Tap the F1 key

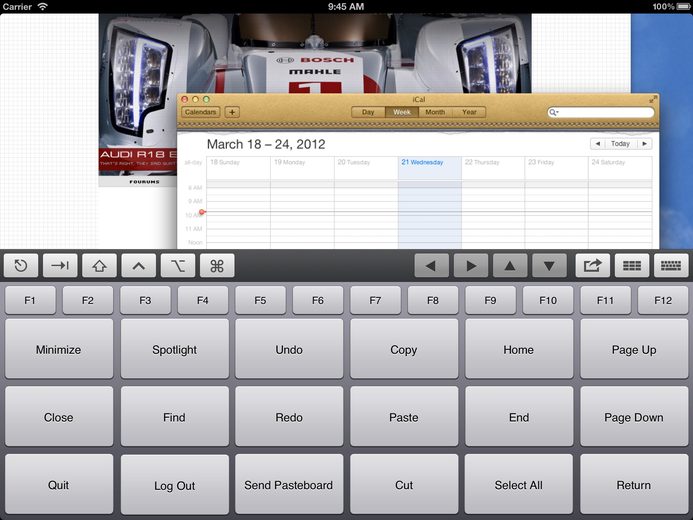[x=30, y=300]
